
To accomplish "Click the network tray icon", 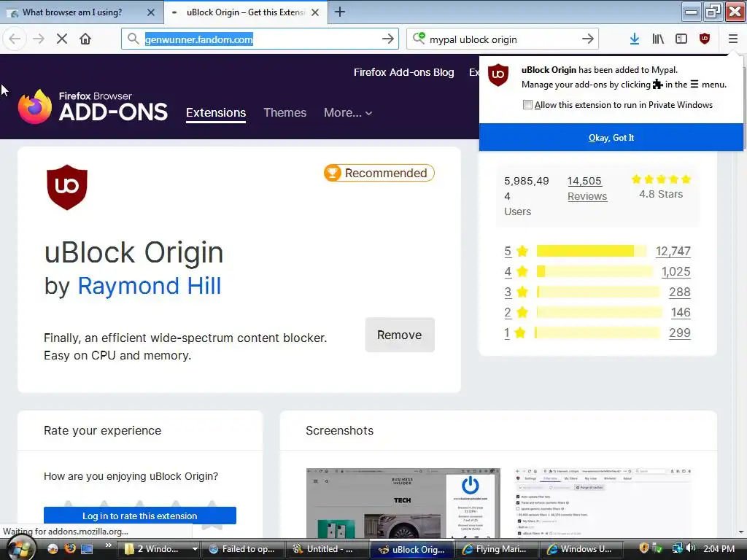I will pos(677,548).
